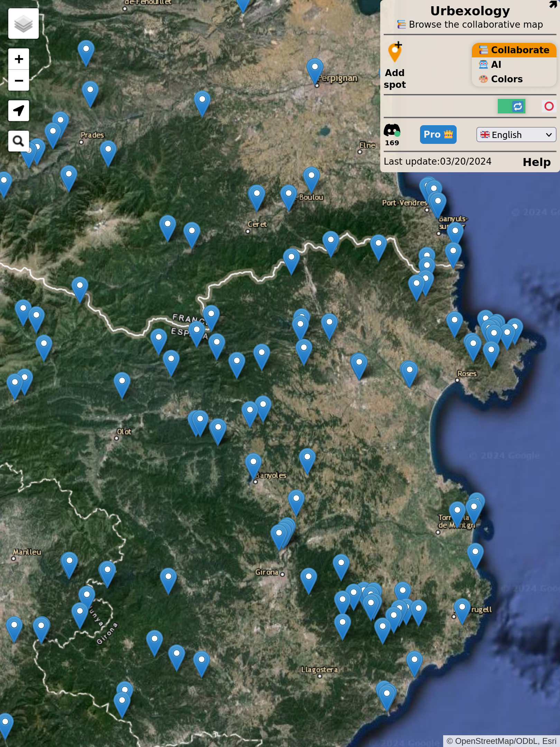The image size is (560, 747).
Task: Click the Llagostera town label
Action: [319, 670]
